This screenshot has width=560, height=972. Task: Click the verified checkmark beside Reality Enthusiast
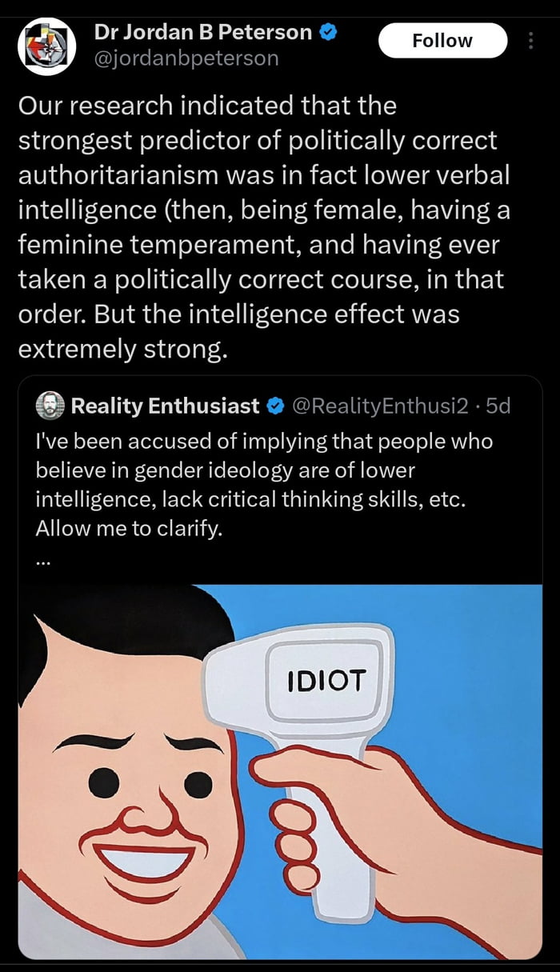click(x=276, y=405)
